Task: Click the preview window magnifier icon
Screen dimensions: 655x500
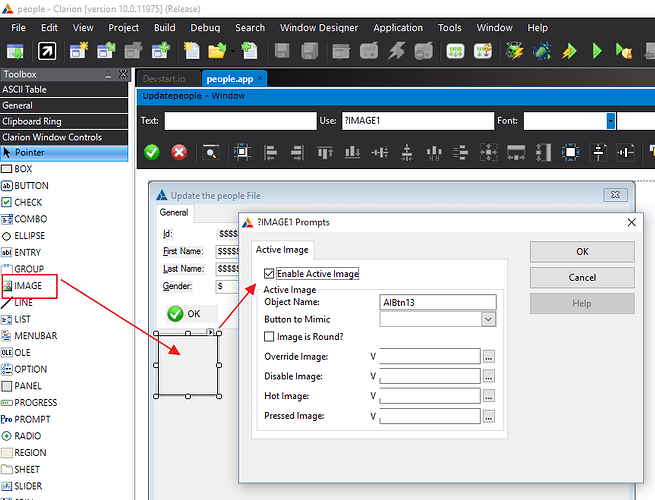Action: (x=211, y=152)
